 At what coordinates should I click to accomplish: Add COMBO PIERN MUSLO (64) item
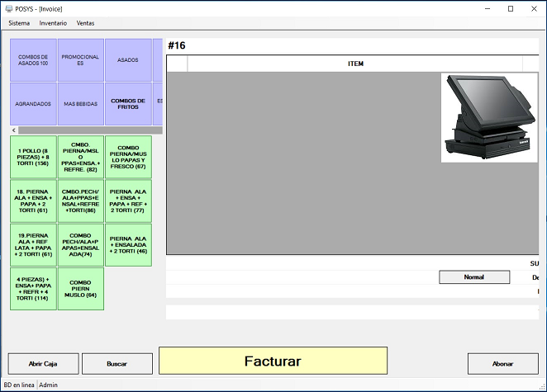tap(81, 288)
